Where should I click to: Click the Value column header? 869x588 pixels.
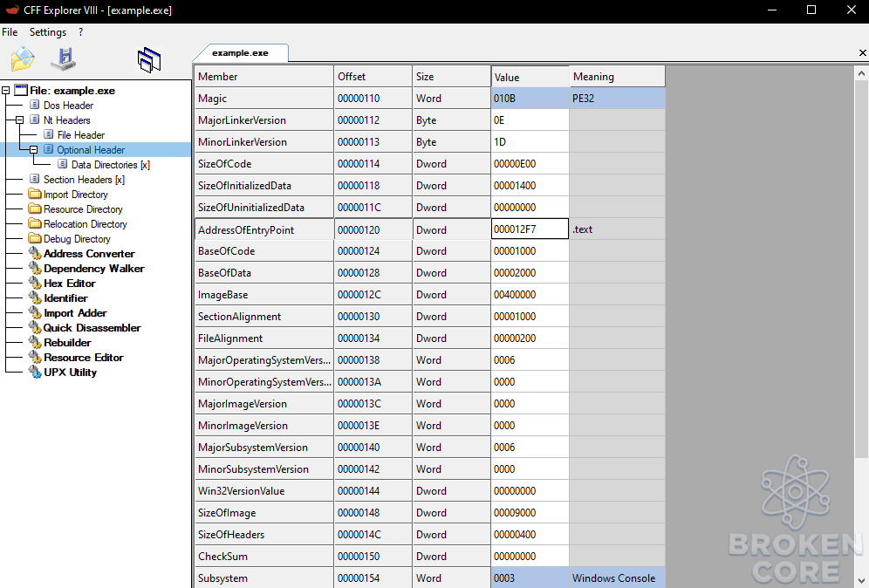530,77
